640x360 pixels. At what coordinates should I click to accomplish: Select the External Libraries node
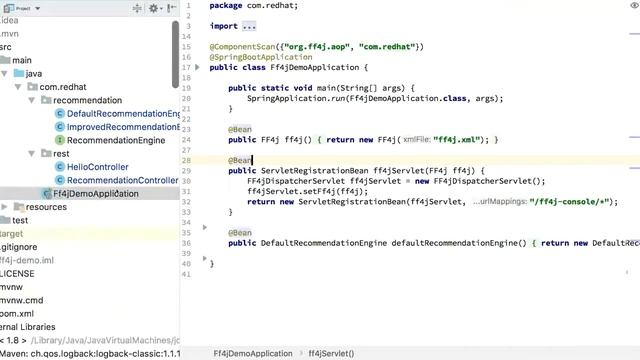pyautogui.click(x=28, y=327)
